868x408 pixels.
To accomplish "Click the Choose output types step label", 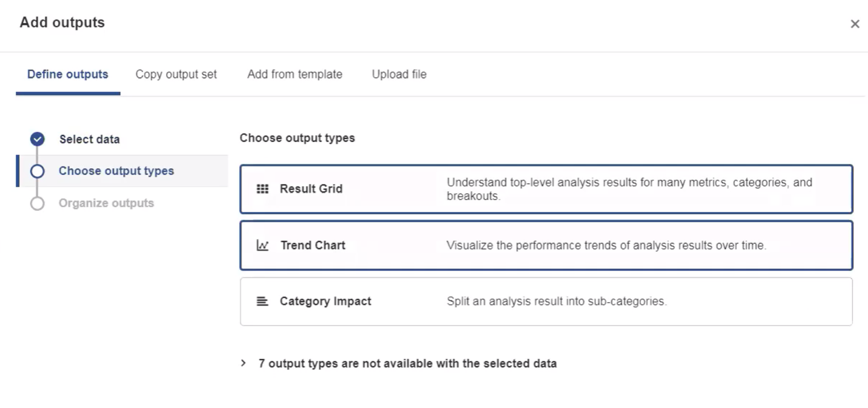I will pyautogui.click(x=116, y=171).
